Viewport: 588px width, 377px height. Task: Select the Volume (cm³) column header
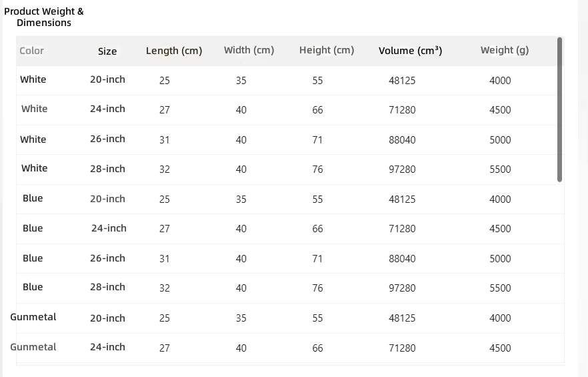410,50
